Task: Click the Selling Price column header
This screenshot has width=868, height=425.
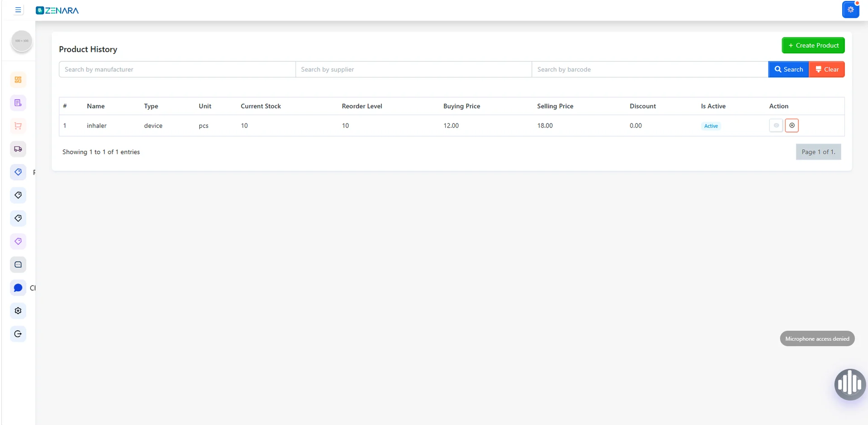Action: click(555, 106)
